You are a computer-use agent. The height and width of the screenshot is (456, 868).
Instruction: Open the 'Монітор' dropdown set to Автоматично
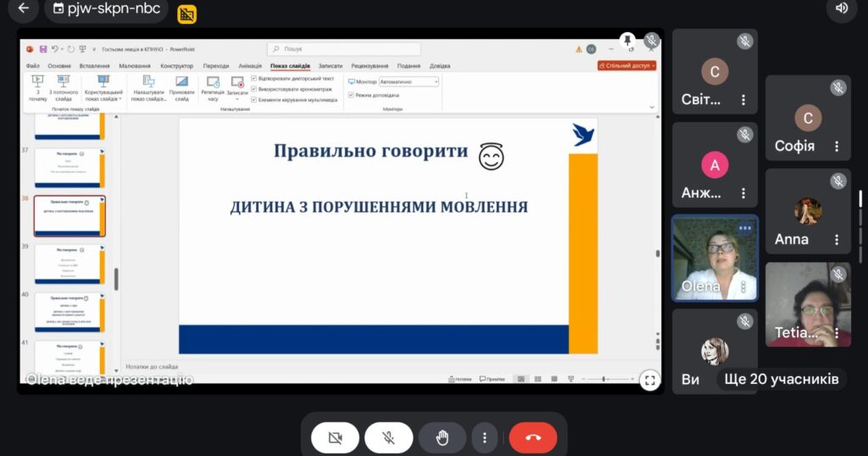click(409, 81)
